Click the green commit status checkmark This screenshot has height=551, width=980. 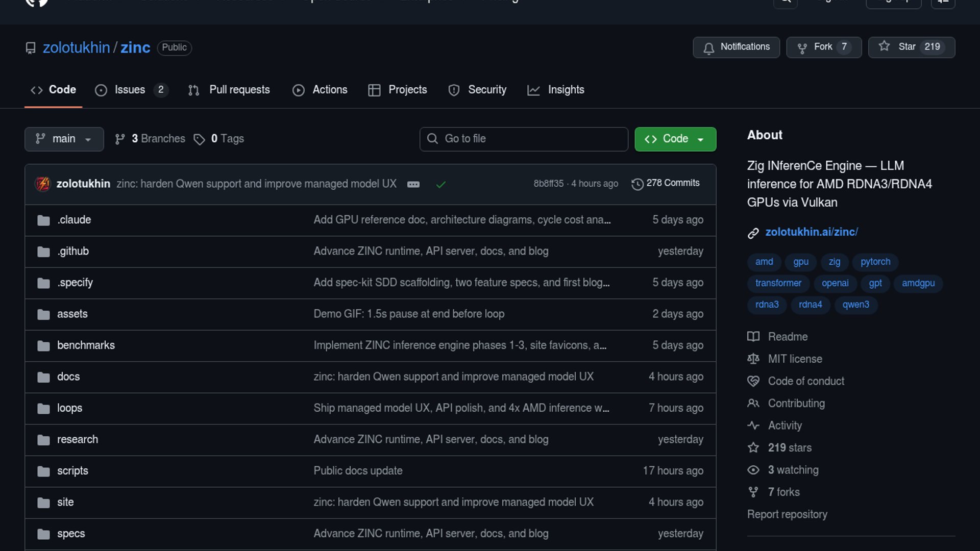pyautogui.click(x=441, y=185)
